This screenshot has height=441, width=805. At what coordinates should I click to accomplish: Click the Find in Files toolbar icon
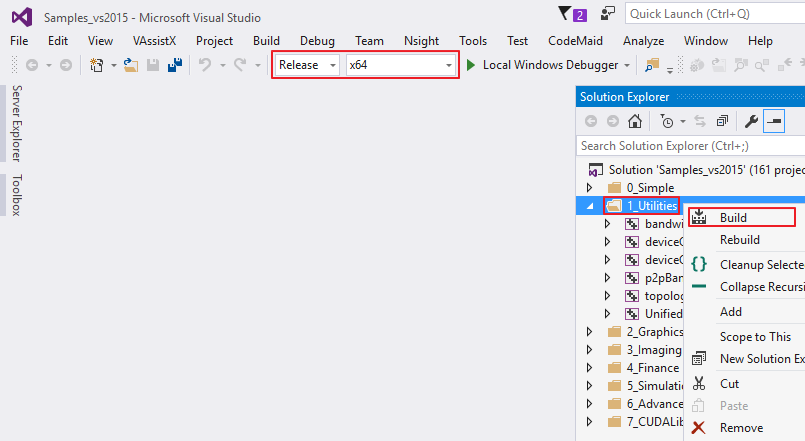(652, 65)
